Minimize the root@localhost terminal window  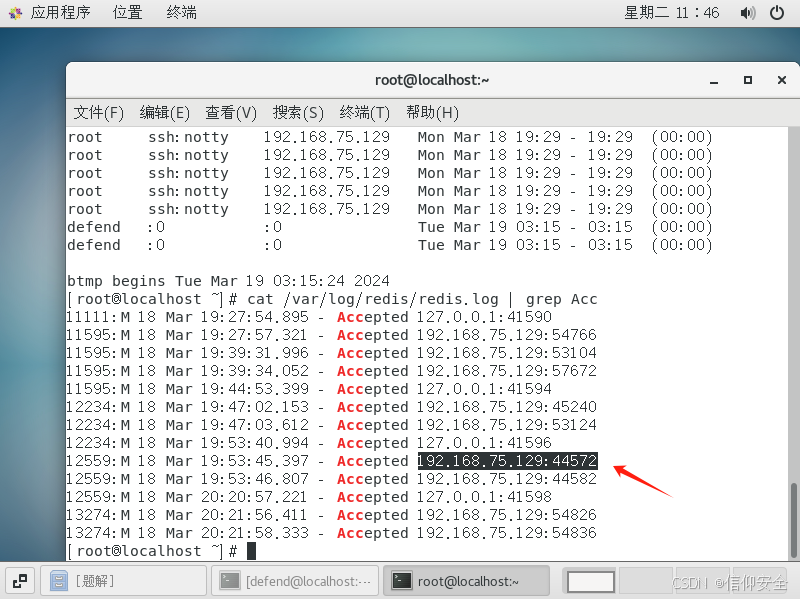pyautogui.click(x=714, y=81)
